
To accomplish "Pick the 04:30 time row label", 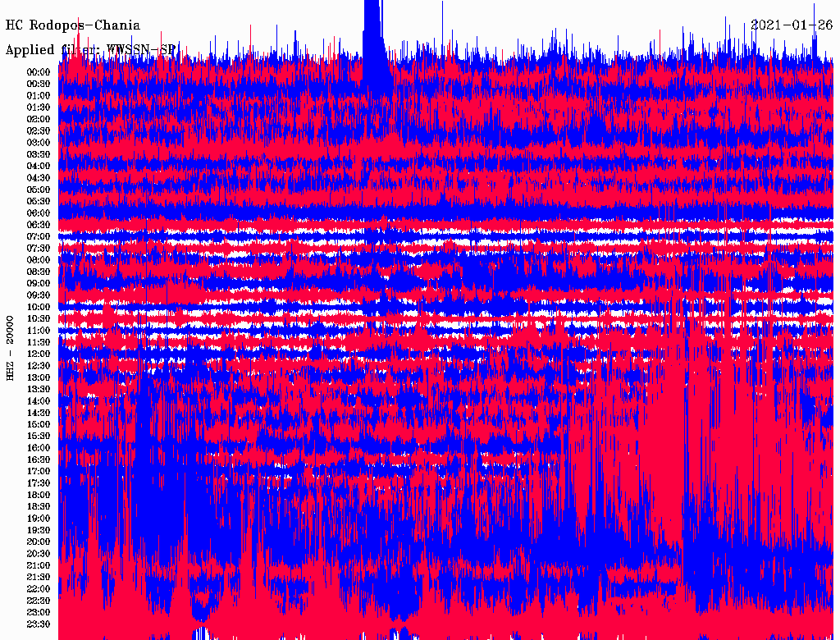I will click(x=39, y=178).
